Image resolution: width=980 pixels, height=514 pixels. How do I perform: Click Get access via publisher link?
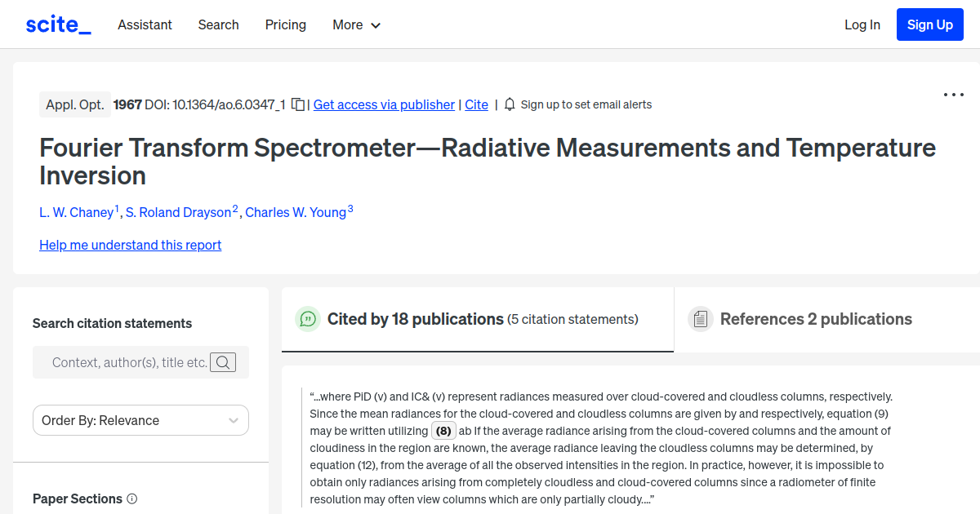[384, 104]
